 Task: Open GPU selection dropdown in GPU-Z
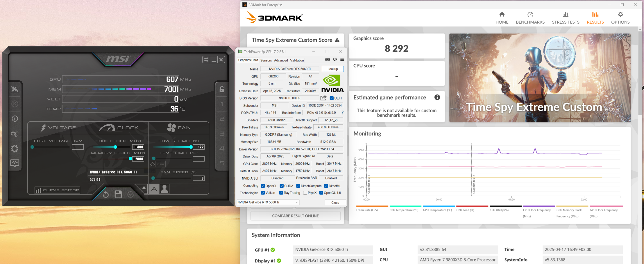pyautogui.click(x=268, y=202)
